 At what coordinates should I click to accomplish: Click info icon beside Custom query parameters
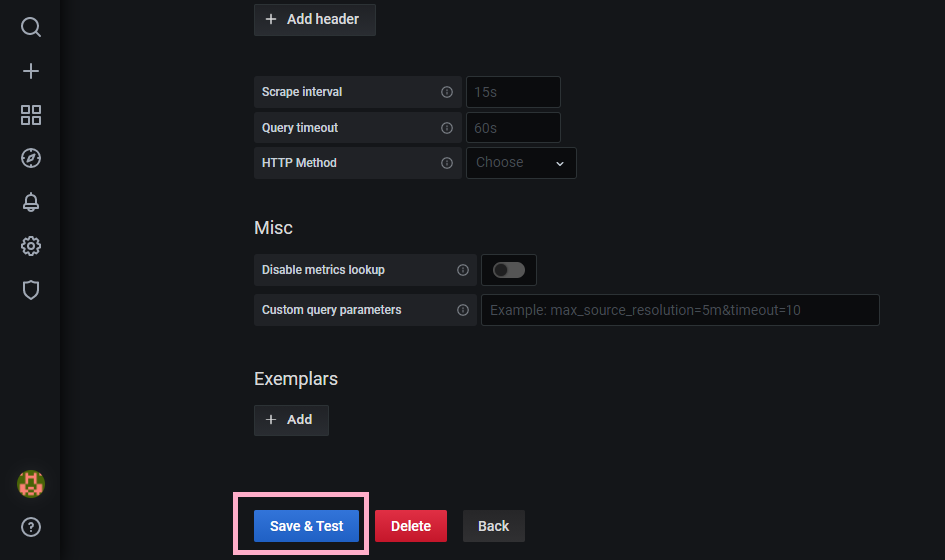point(463,310)
